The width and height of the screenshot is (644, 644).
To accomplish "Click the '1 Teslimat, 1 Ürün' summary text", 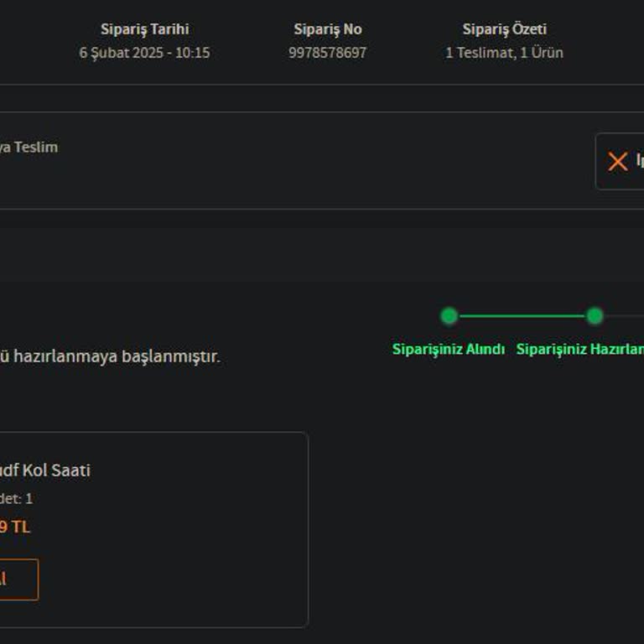I will pyautogui.click(x=504, y=53).
